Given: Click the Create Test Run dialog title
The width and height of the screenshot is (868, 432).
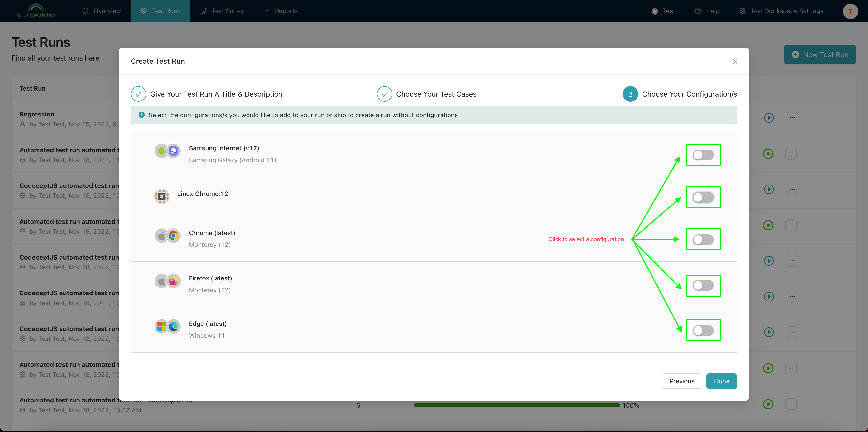Looking at the screenshot, I should pyautogui.click(x=158, y=61).
